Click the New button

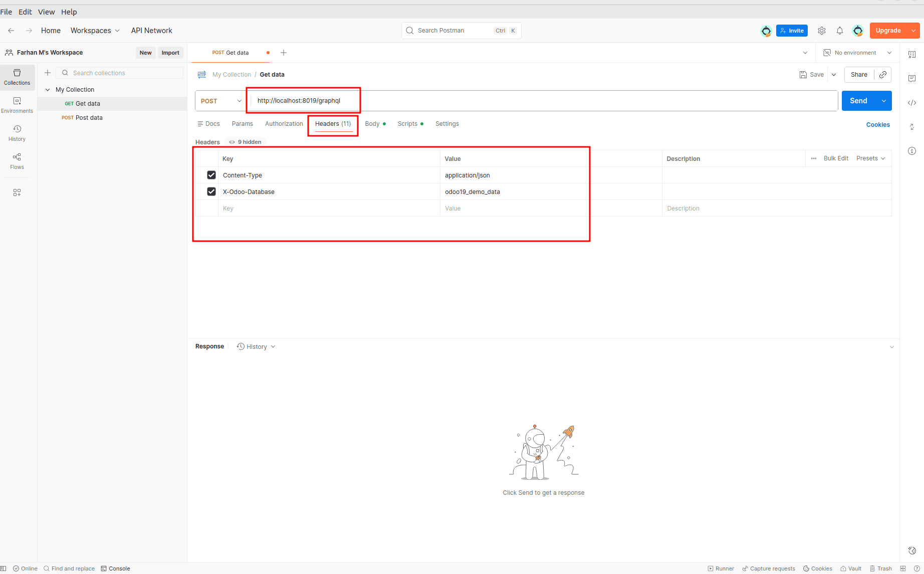pyautogui.click(x=145, y=53)
